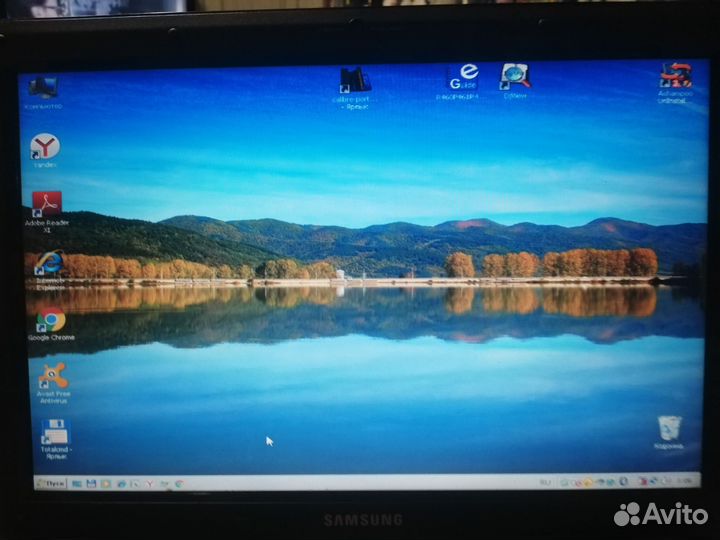Open the eGuide desktop icon
The width and height of the screenshot is (720, 540).
461,82
